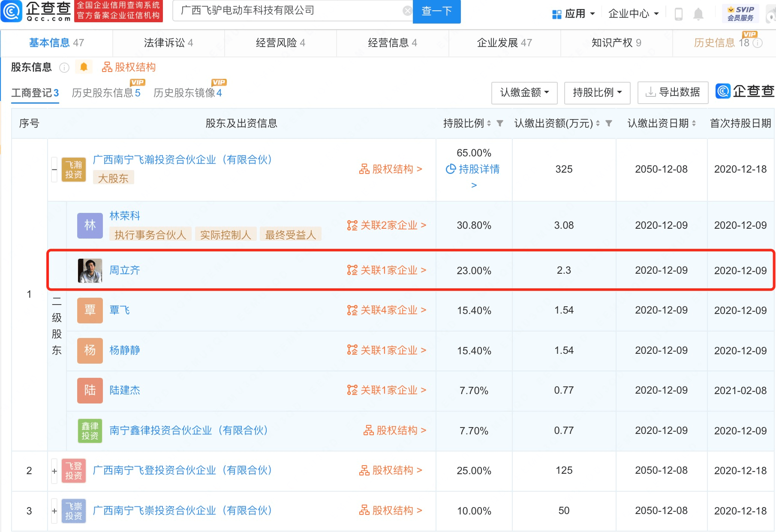Sort by 持股比例 arrows

[x=489, y=123]
